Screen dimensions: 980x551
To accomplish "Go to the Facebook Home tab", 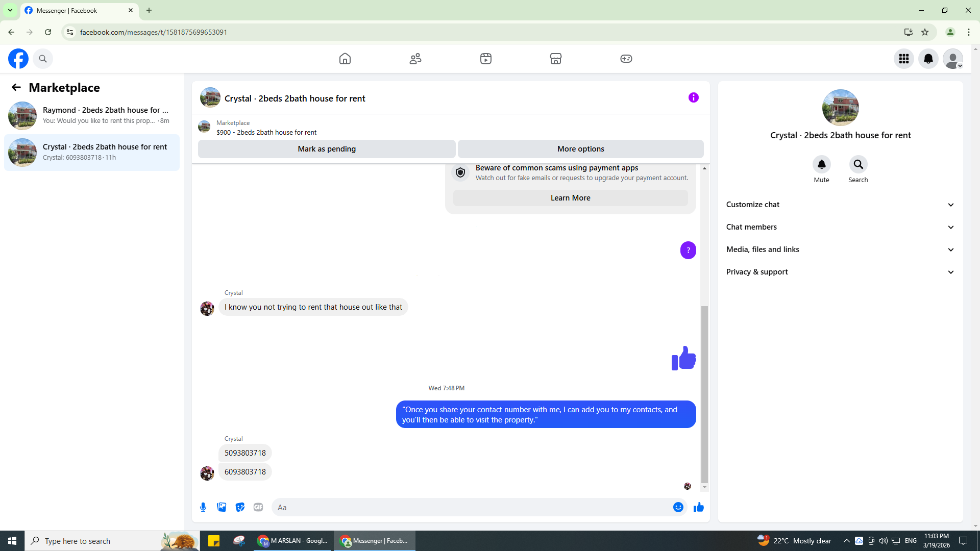I will point(345,59).
